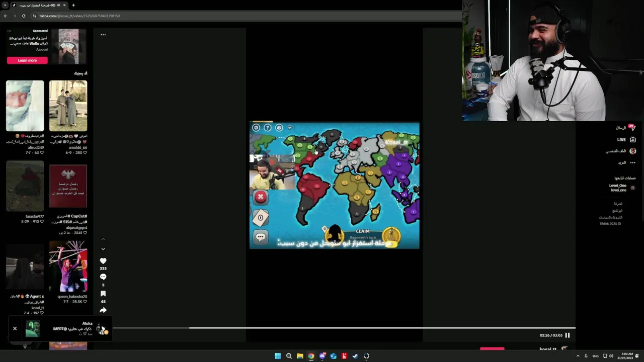Open the terms and policies footer link

[x=611, y=217]
